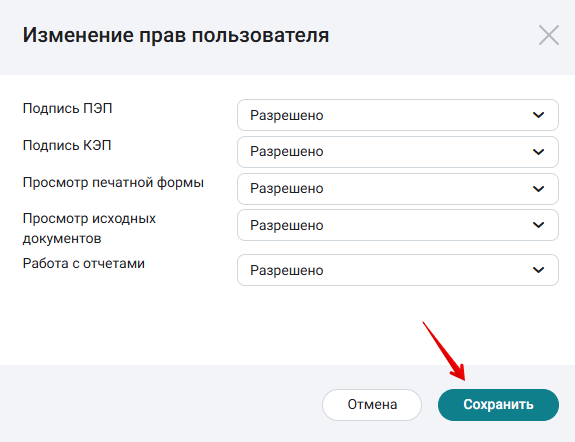Click the Подпись ПЭП label
This screenshot has width=575, height=442.
pos(67,109)
